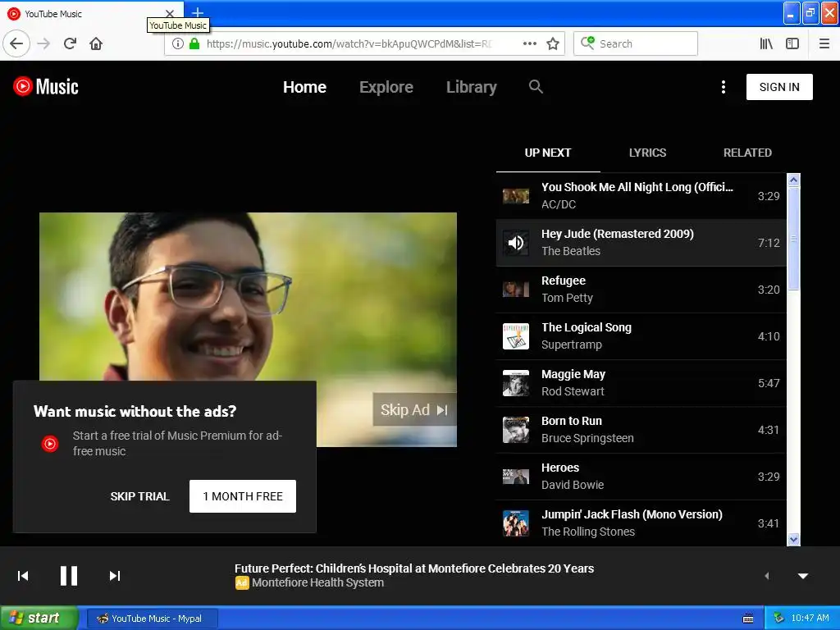This screenshot has height=630, width=840.
Task: Open the three-dot settings menu
Action: tap(724, 87)
